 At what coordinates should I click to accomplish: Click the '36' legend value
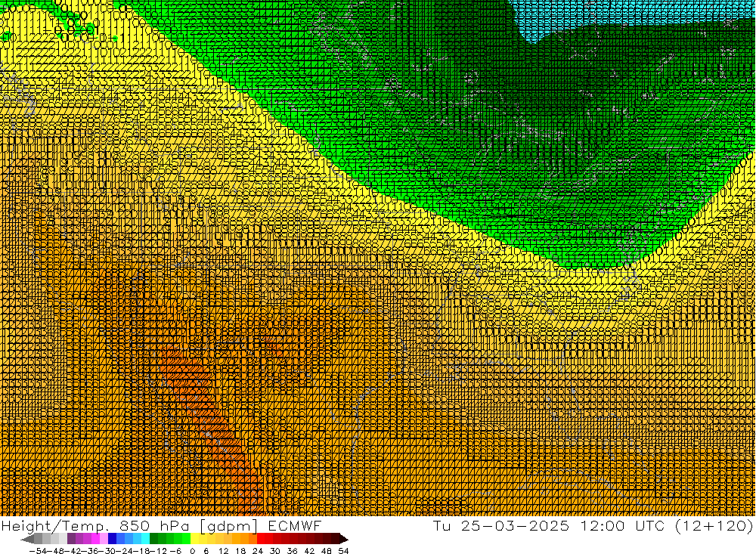292,551
